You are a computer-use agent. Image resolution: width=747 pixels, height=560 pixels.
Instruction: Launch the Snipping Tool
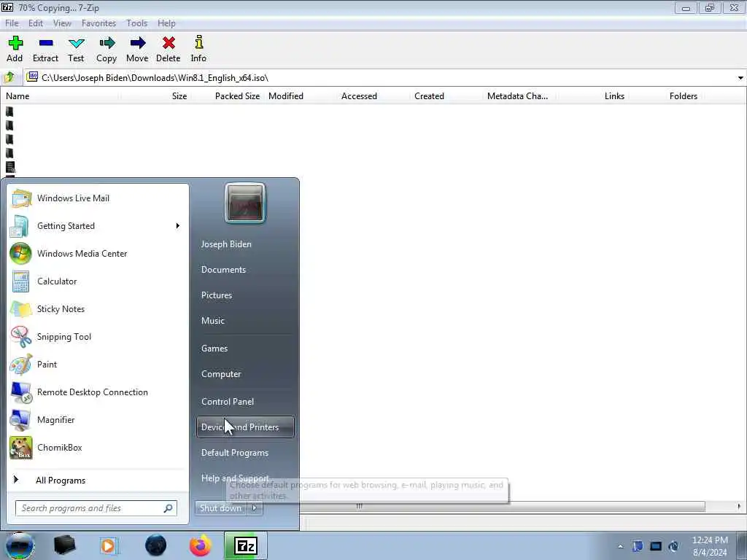point(97,337)
